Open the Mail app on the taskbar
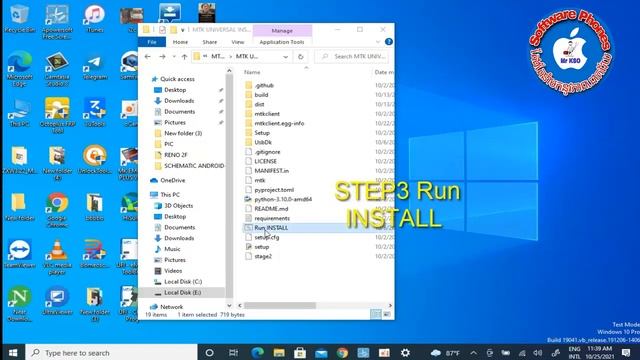The width and height of the screenshot is (640, 360). tap(321, 353)
